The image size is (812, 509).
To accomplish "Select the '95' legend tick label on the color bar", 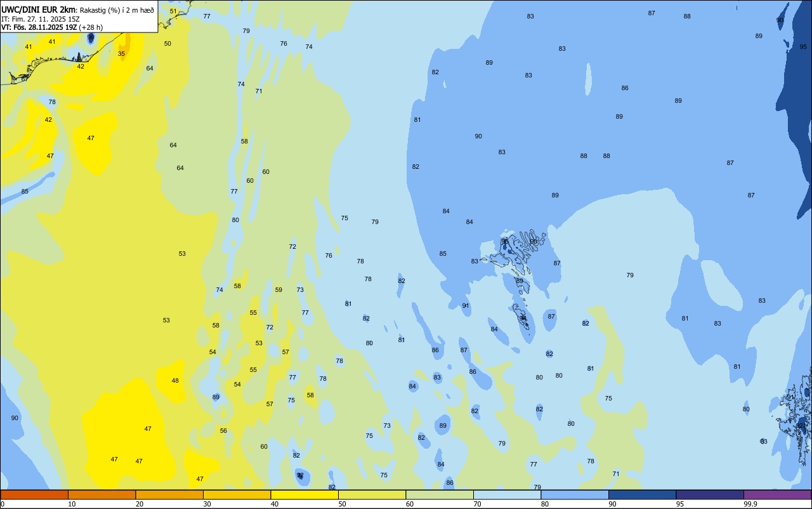I will pyautogui.click(x=679, y=504).
